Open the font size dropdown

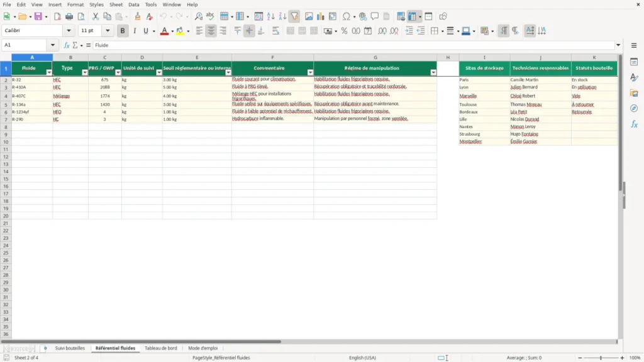pyautogui.click(x=108, y=30)
